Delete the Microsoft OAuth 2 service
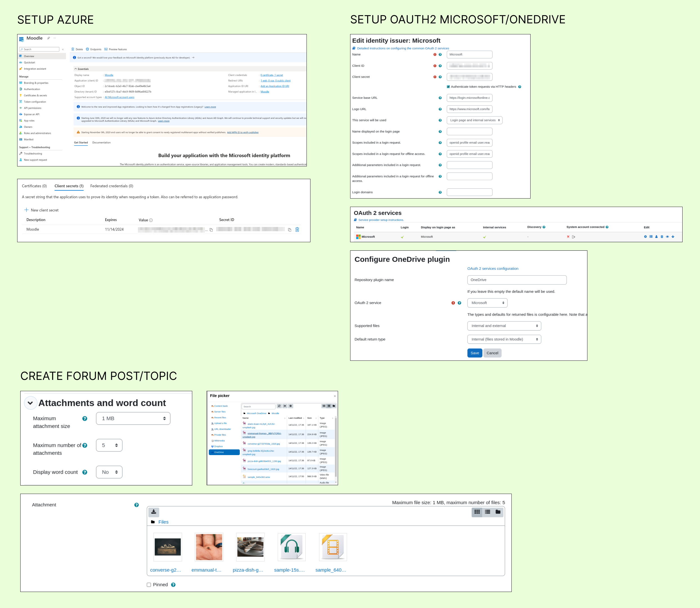 (662, 237)
